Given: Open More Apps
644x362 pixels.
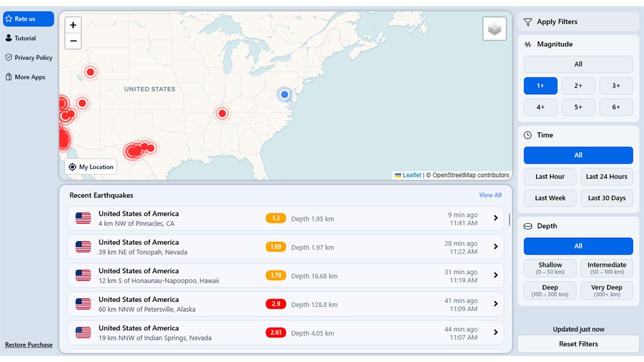Looking at the screenshot, I should [x=25, y=77].
